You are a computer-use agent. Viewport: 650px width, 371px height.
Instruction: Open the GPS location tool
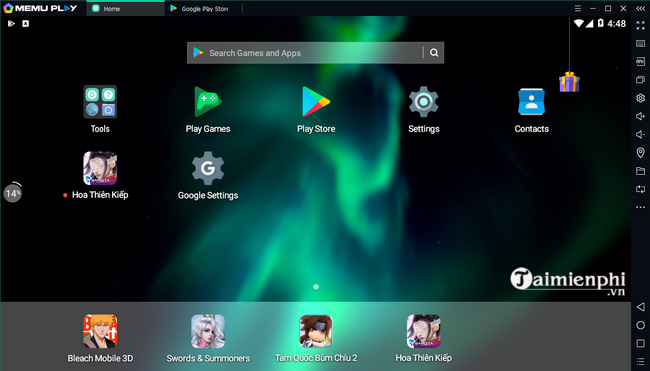tap(640, 153)
